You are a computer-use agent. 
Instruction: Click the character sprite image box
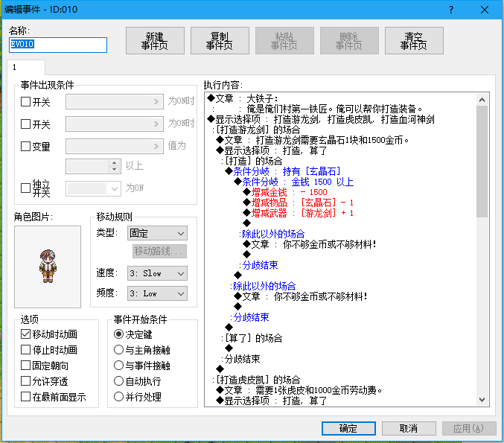pos(48,267)
